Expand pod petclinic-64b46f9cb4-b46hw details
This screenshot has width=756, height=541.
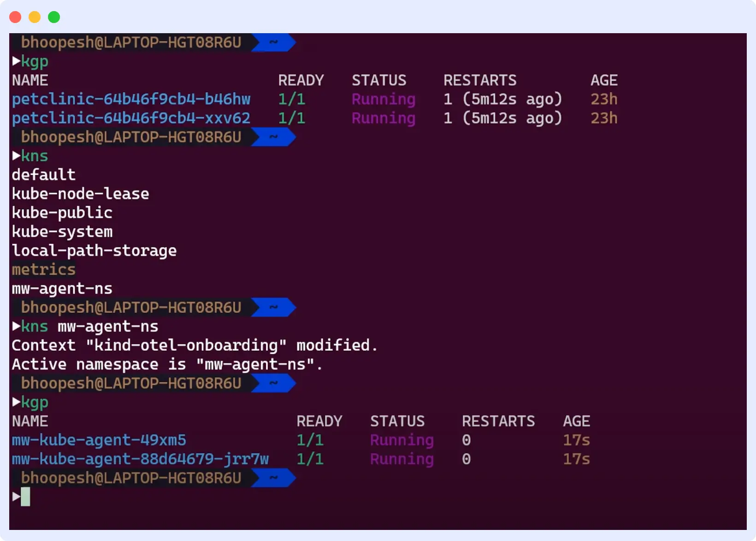(x=131, y=99)
